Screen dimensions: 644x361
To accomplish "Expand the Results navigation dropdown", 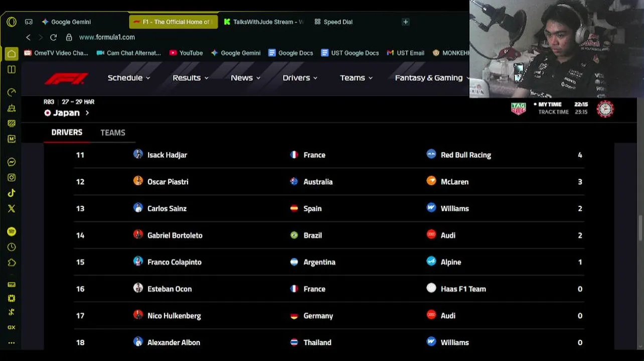I will (191, 78).
